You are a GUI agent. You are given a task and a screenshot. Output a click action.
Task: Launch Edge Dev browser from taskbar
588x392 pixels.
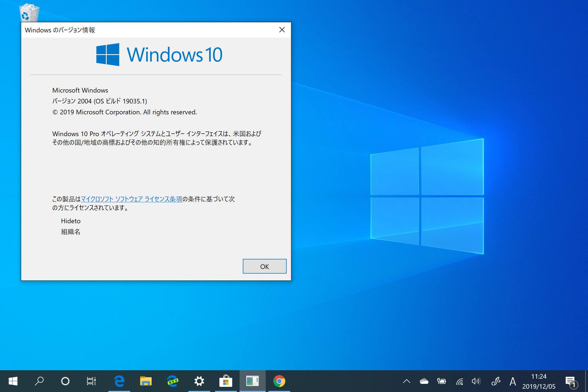click(x=172, y=381)
